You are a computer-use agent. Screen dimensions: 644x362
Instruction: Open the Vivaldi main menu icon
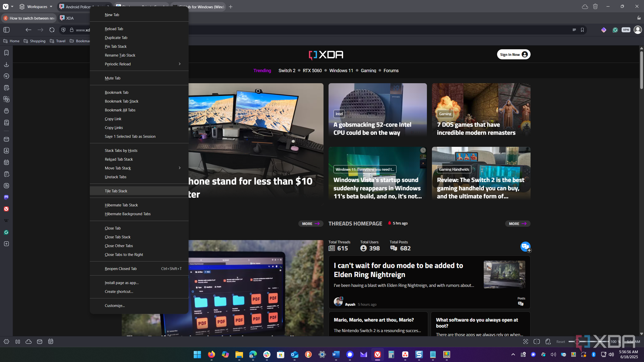[6, 7]
